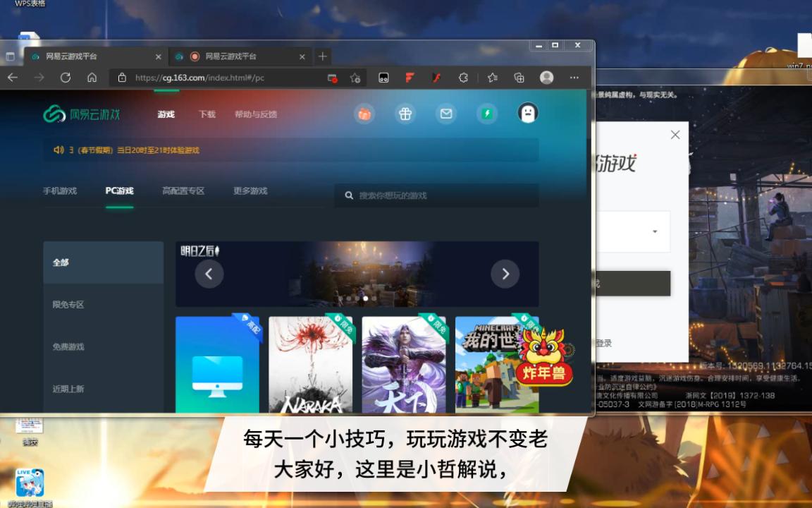Click the gift box welfare icon in the header
812x508 pixels.
click(405, 113)
